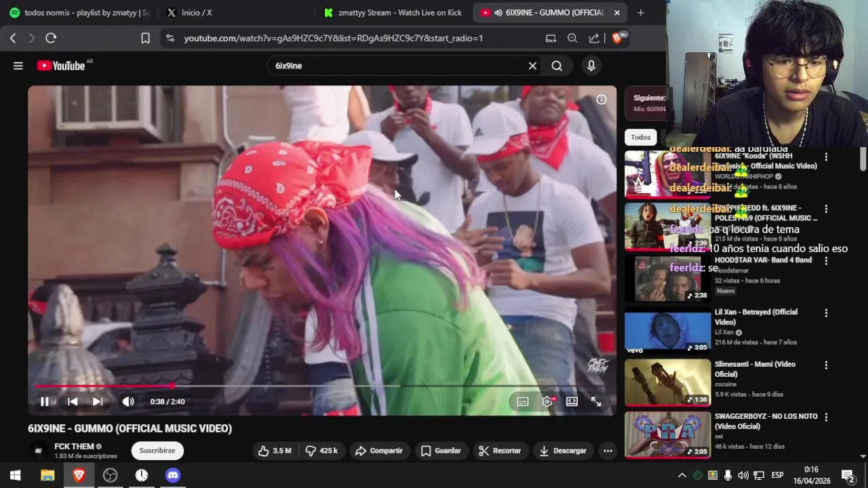This screenshot has width=868, height=488.
Task: Click the share page icon in address bar
Action: pyautogui.click(x=594, y=39)
